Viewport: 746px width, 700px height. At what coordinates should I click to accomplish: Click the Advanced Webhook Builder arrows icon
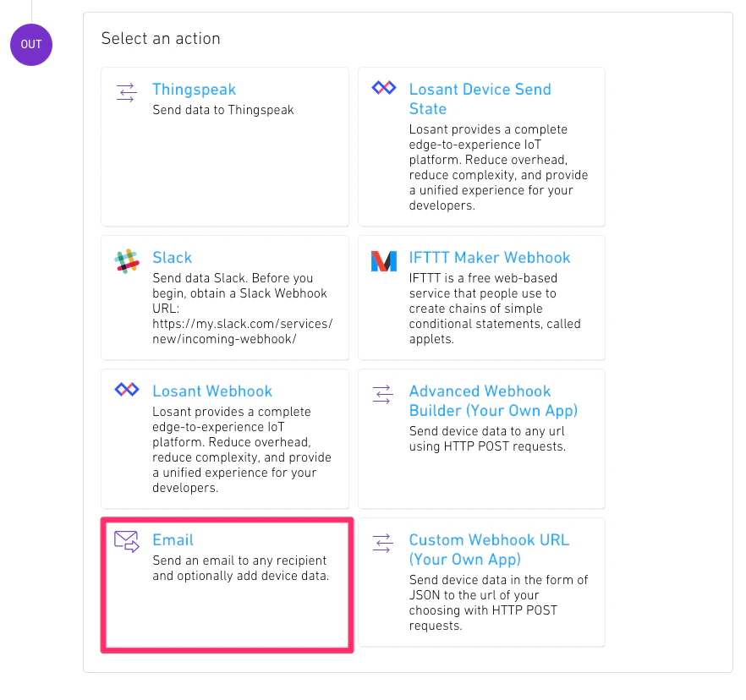point(383,395)
